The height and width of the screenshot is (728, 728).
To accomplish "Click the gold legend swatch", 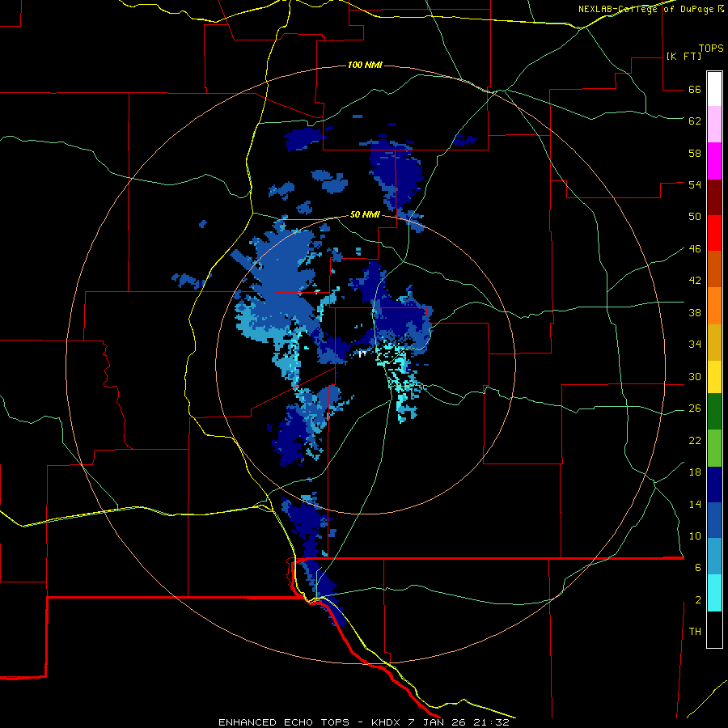I will click(x=714, y=343).
